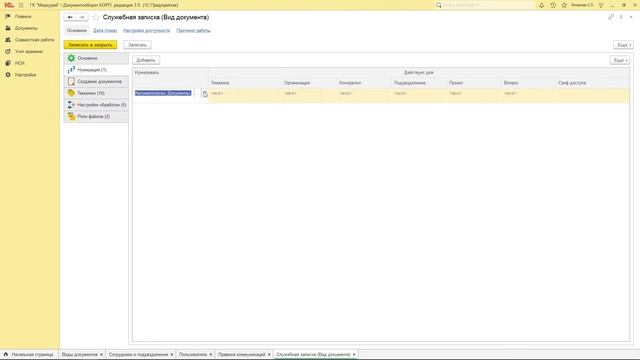Screen dimensions: 640x360
Task: Open the history clock icon
Action: pos(553,5)
